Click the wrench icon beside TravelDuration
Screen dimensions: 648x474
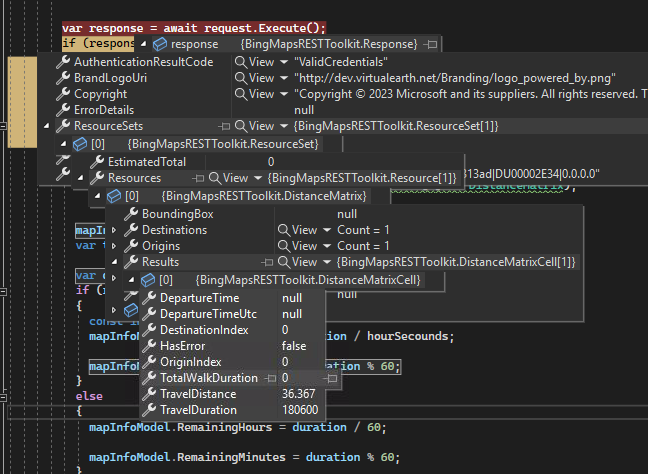tap(149, 410)
